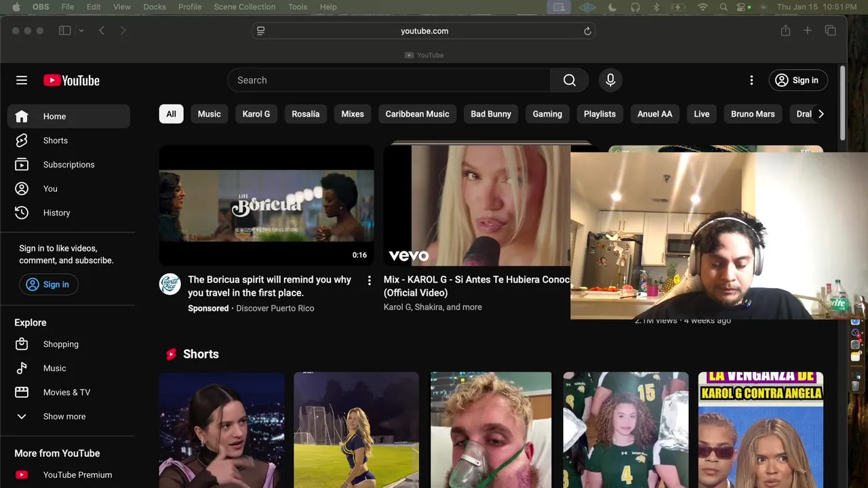Open Karol G mix video title

click(x=477, y=286)
